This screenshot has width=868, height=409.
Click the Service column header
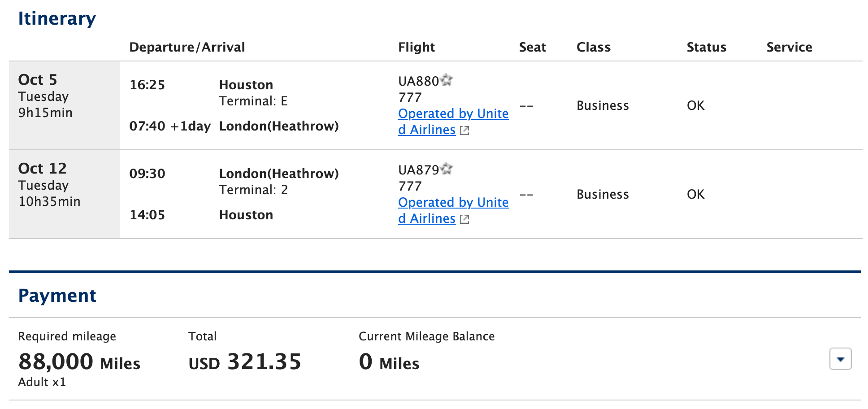[789, 47]
